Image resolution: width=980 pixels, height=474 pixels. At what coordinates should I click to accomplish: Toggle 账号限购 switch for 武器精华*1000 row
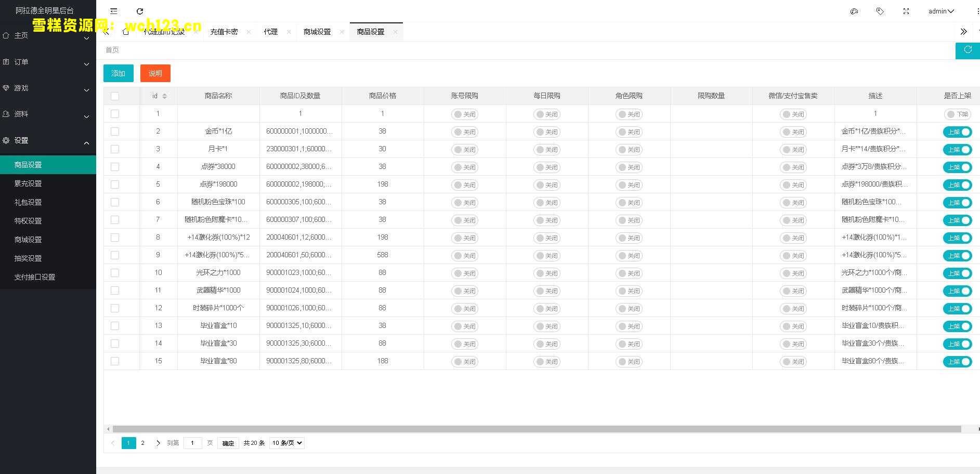(x=464, y=291)
